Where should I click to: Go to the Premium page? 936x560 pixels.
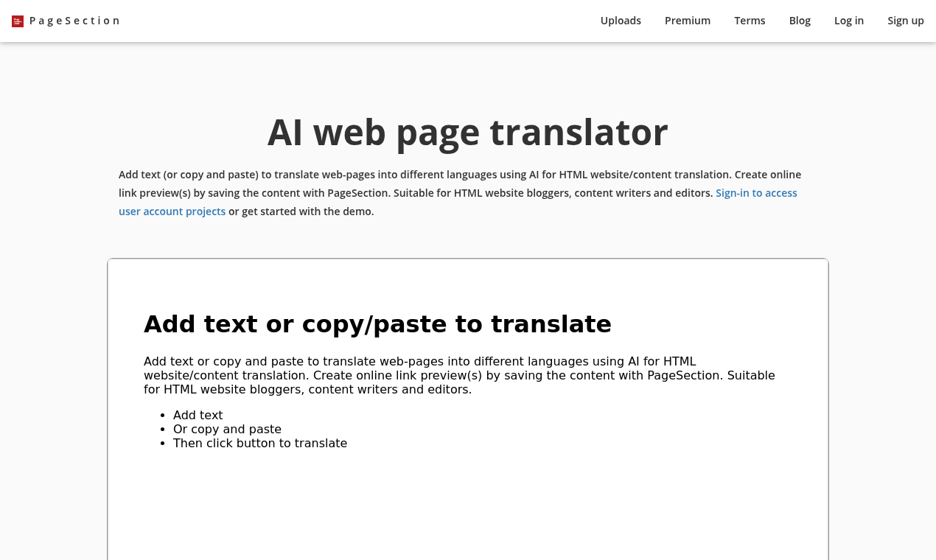(x=687, y=21)
